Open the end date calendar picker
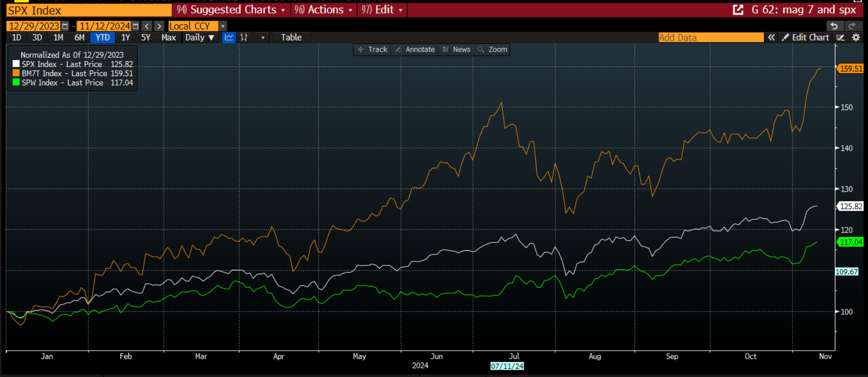The height and width of the screenshot is (377, 868). (x=135, y=26)
